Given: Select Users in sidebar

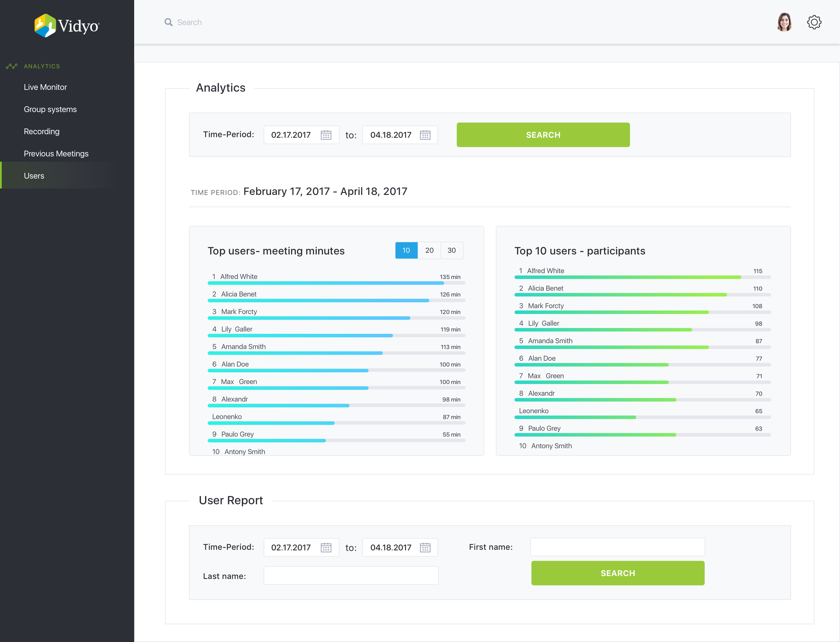Looking at the screenshot, I should pos(34,176).
